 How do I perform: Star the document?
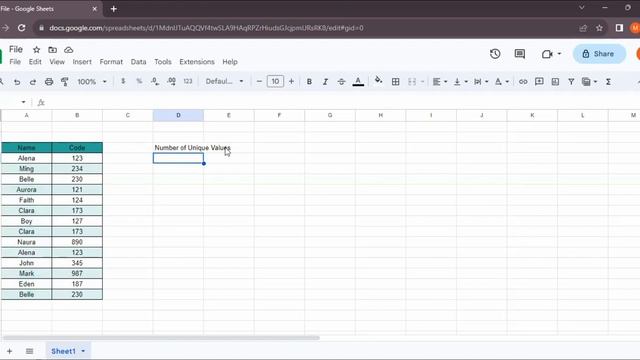tap(36, 49)
